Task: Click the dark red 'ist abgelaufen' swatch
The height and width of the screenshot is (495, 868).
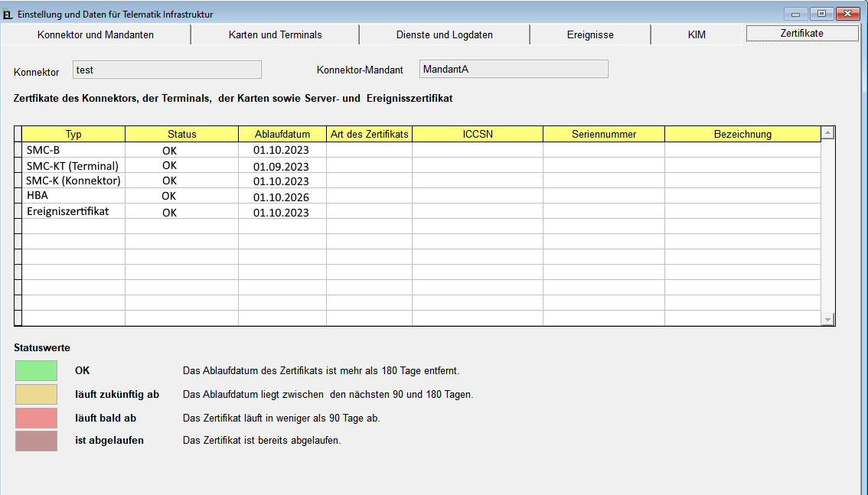Action: click(x=35, y=441)
